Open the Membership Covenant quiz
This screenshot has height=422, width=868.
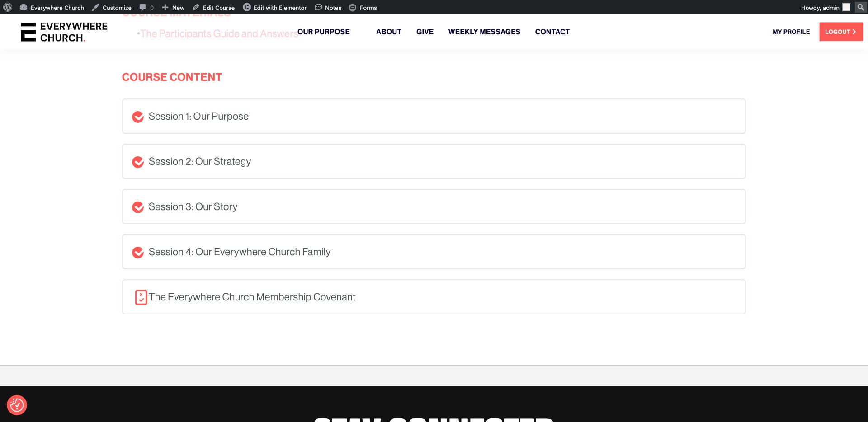tap(434, 297)
